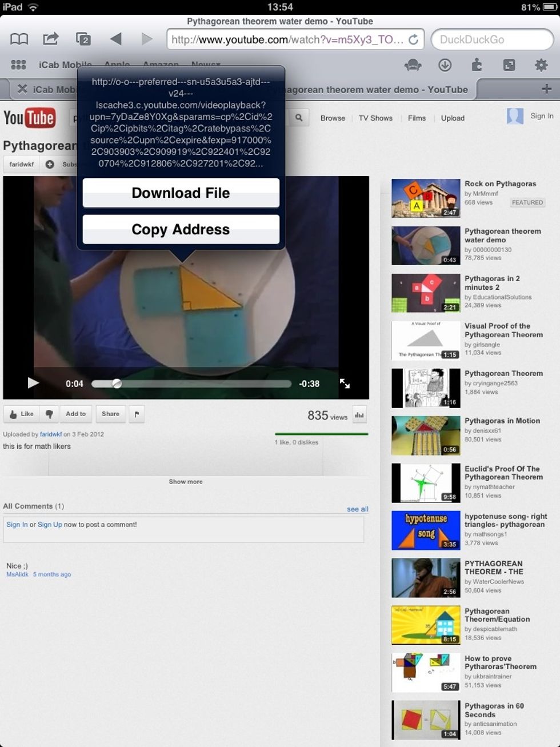Open Rock on Pythagoras video thumbnail
The width and height of the screenshot is (560, 747).
[426, 198]
